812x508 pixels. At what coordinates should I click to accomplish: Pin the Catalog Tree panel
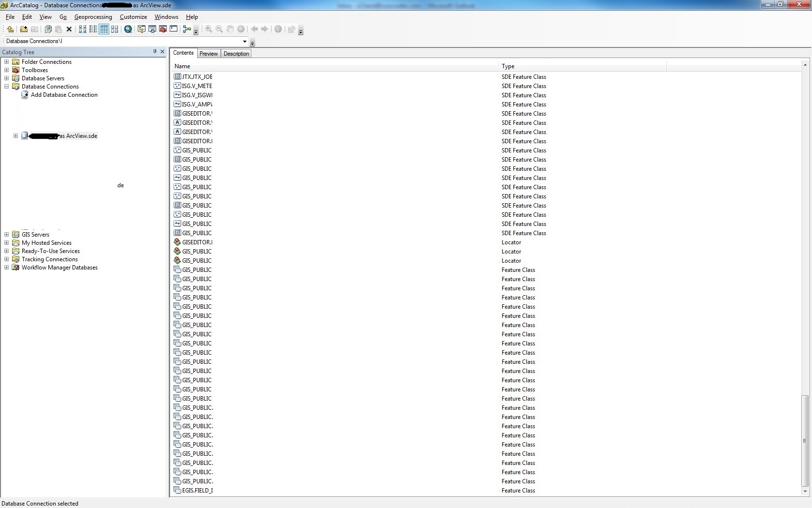[155, 52]
